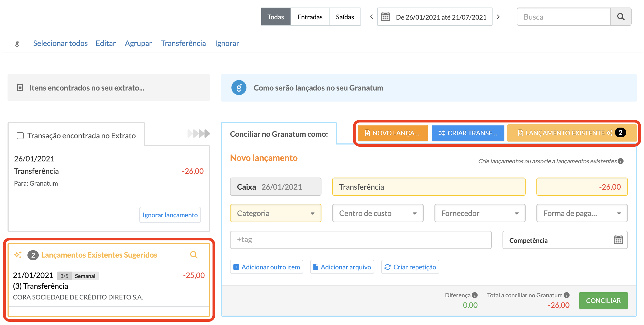
Task: Search suggested entries magnifier icon
Action: pos(194,255)
